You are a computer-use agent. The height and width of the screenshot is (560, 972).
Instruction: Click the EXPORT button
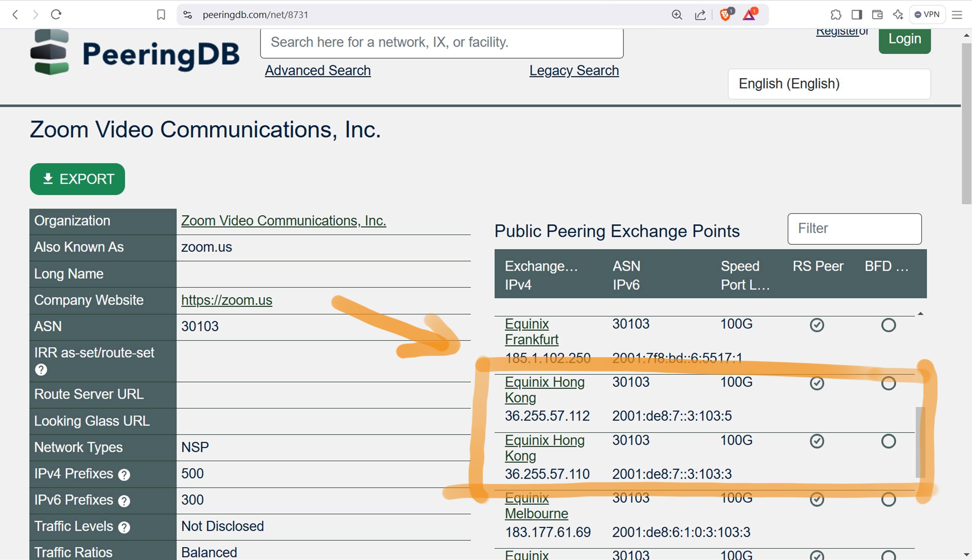77,179
